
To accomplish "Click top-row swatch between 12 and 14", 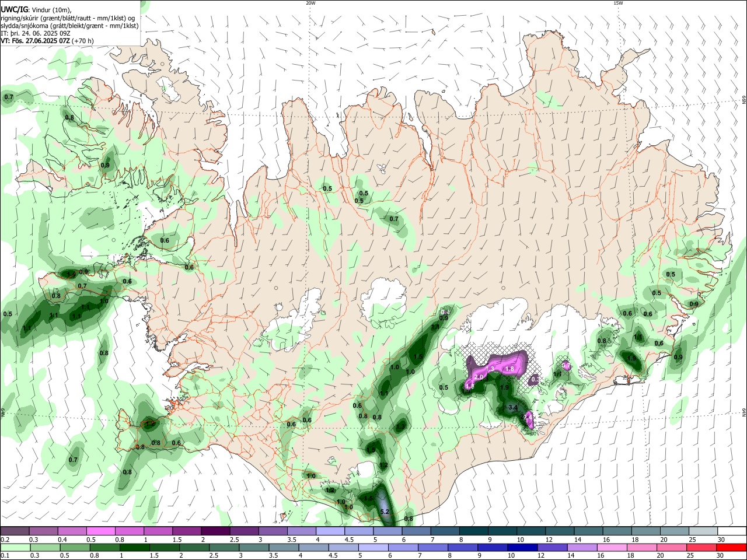I will [560, 531].
